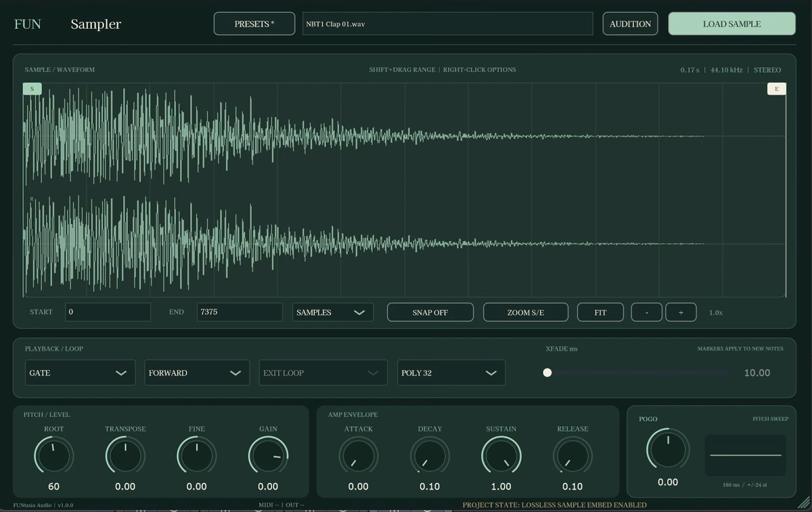Click the 1.0x zoom level readout
Viewport: 812px width, 512px height.
716,313
